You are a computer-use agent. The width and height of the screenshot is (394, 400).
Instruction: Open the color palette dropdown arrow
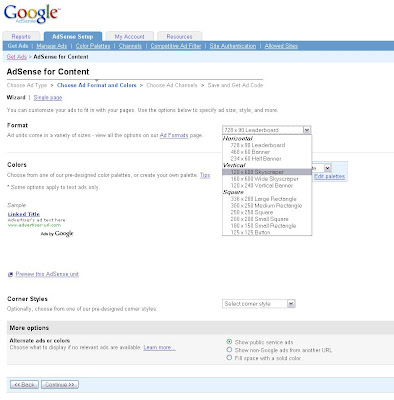pos(327,168)
